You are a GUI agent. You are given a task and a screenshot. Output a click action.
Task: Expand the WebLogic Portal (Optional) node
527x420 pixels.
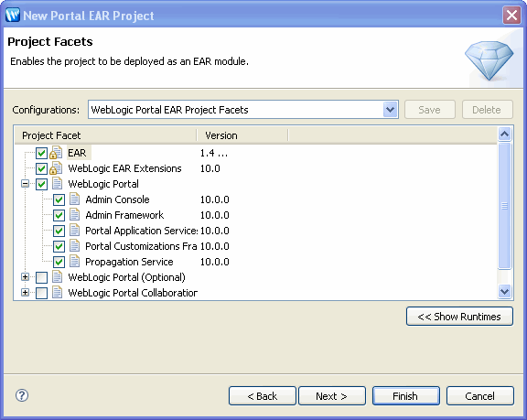(x=25, y=277)
